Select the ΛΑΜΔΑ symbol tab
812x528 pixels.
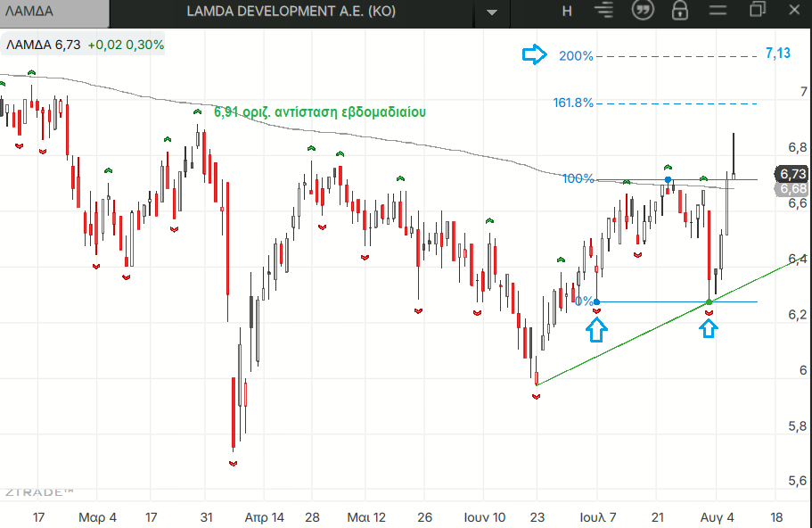[x=54, y=12]
